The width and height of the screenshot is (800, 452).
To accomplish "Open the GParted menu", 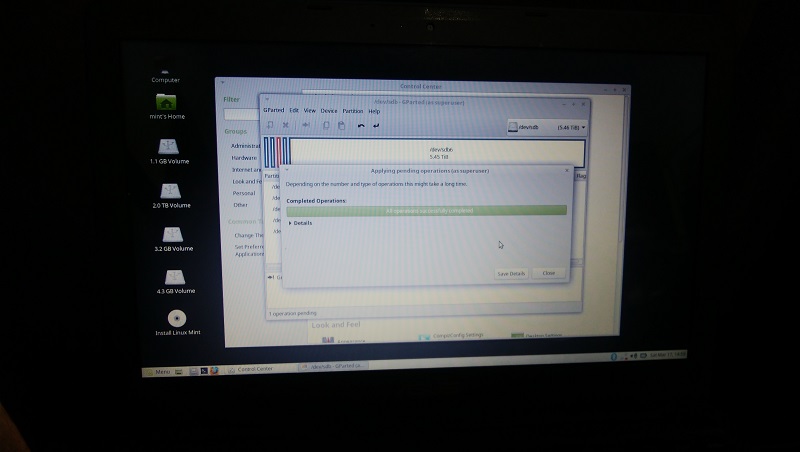I will pos(273,110).
